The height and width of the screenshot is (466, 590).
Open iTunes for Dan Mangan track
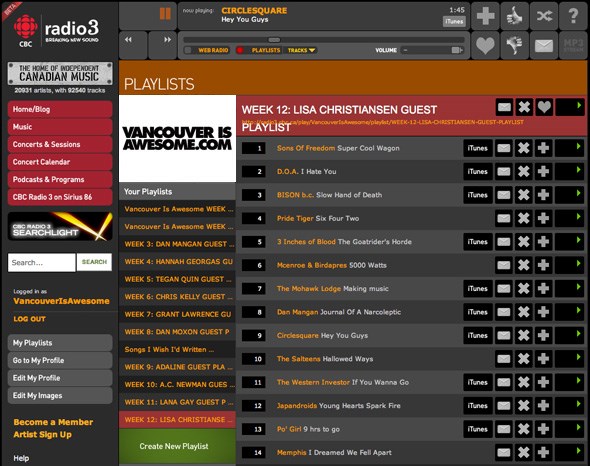click(x=477, y=312)
